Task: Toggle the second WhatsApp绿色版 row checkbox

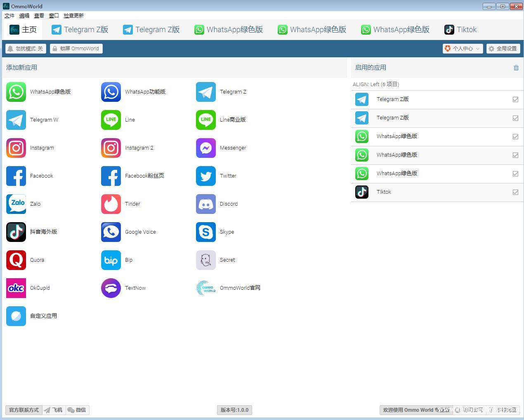Action: 515,155
